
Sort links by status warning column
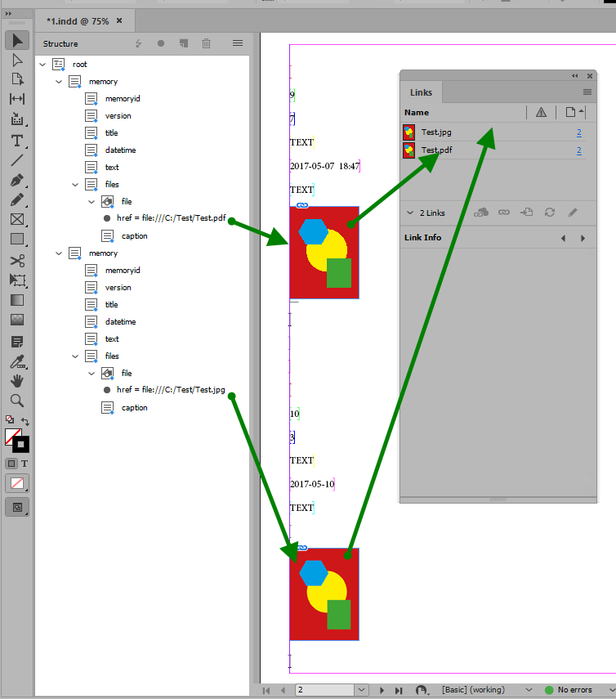541,112
